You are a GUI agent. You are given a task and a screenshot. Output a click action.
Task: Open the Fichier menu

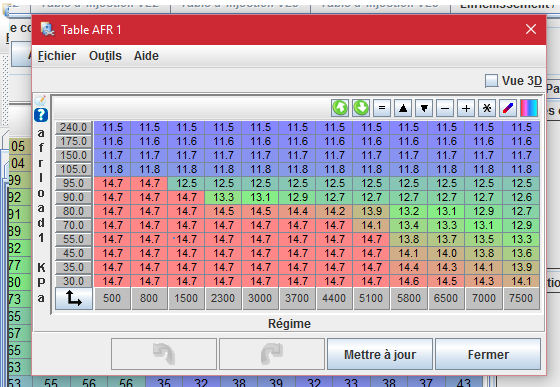pos(57,56)
